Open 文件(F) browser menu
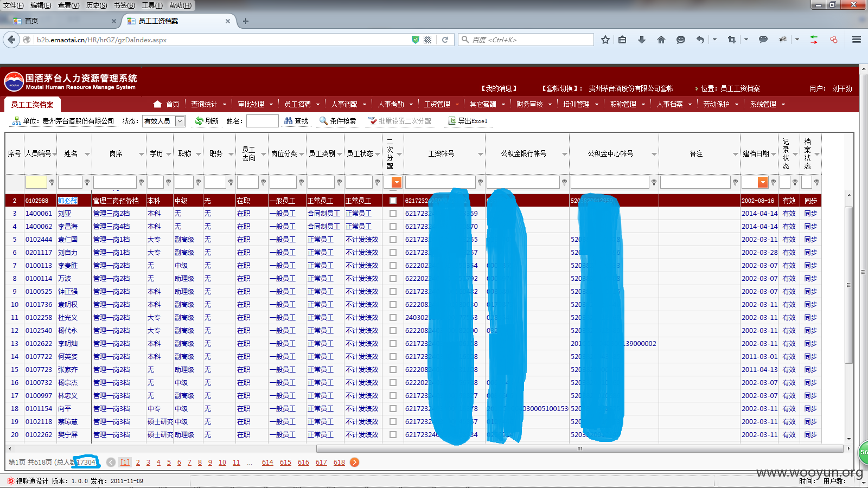This screenshot has height=488, width=868. tap(14, 5)
